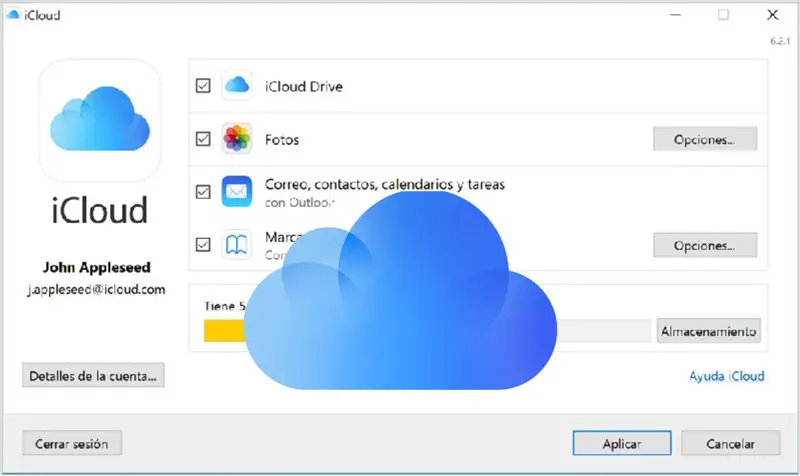The width and height of the screenshot is (800, 476).
Task: Click the Fotos label
Action: pos(282,140)
